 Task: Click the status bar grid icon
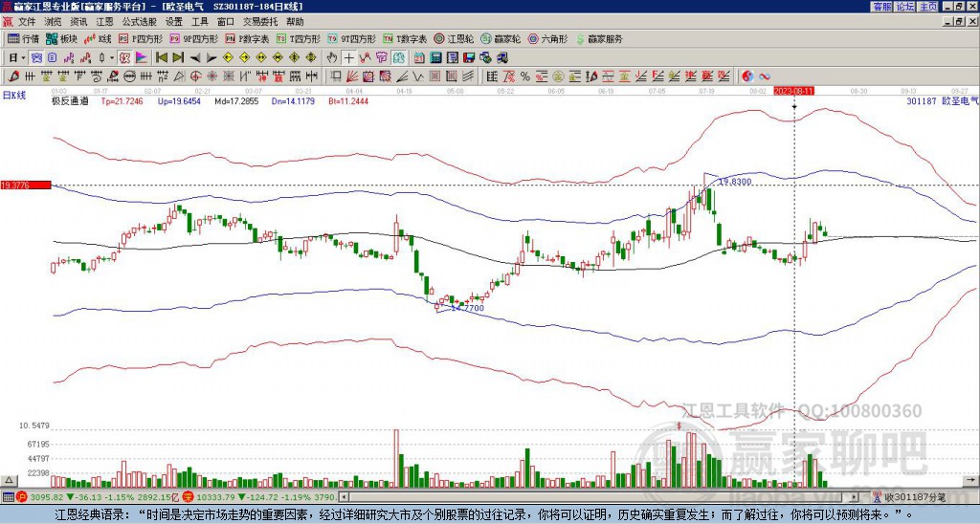pos(8,497)
